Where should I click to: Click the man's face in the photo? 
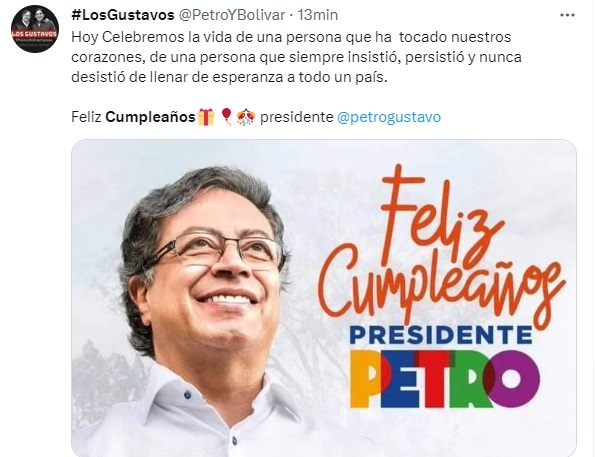click(x=213, y=274)
